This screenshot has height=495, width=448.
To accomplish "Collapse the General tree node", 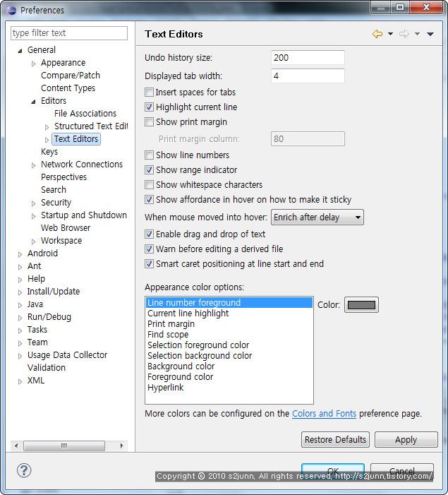I will click(20, 51).
